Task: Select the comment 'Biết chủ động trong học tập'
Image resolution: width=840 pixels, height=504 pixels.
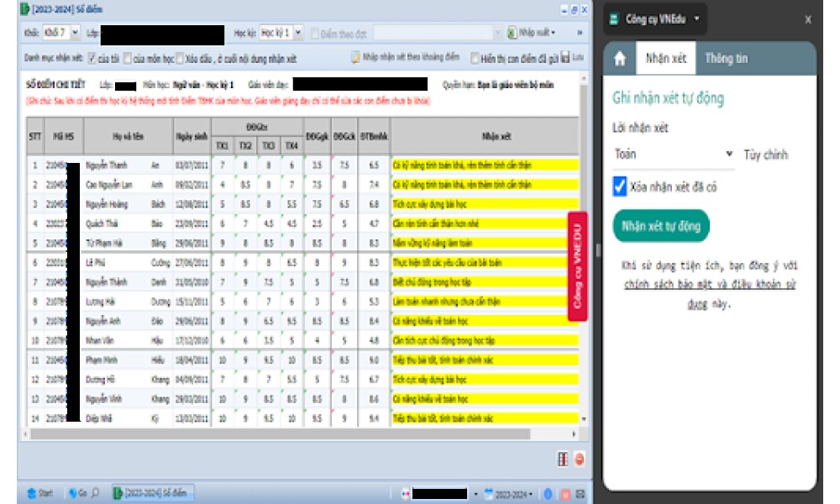Action: click(x=432, y=281)
